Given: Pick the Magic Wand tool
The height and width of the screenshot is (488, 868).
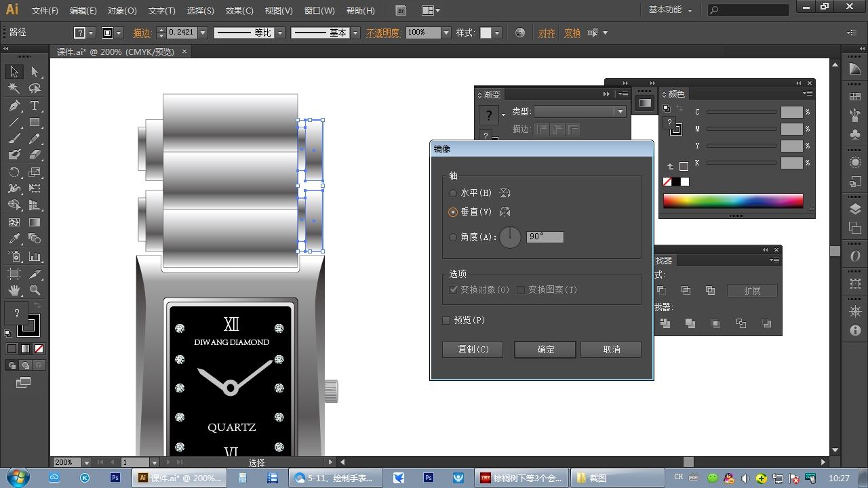Looking at the screenshot, I should click(x=14, y=89).
